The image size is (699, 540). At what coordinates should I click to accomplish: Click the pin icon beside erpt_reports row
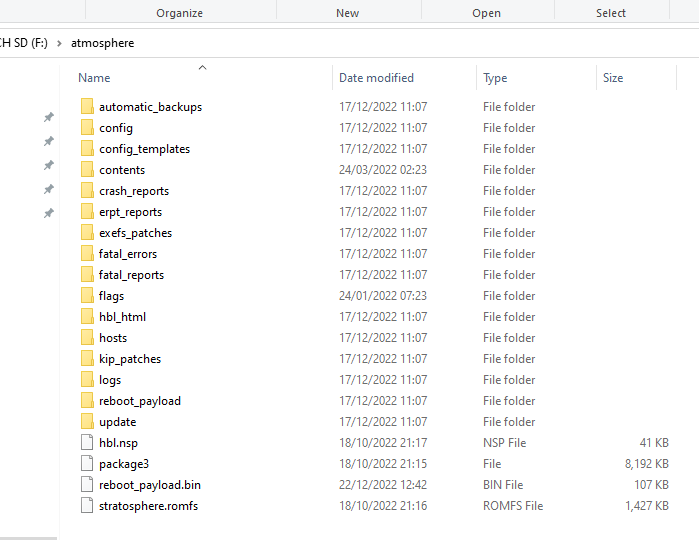[x=49, y=214]
